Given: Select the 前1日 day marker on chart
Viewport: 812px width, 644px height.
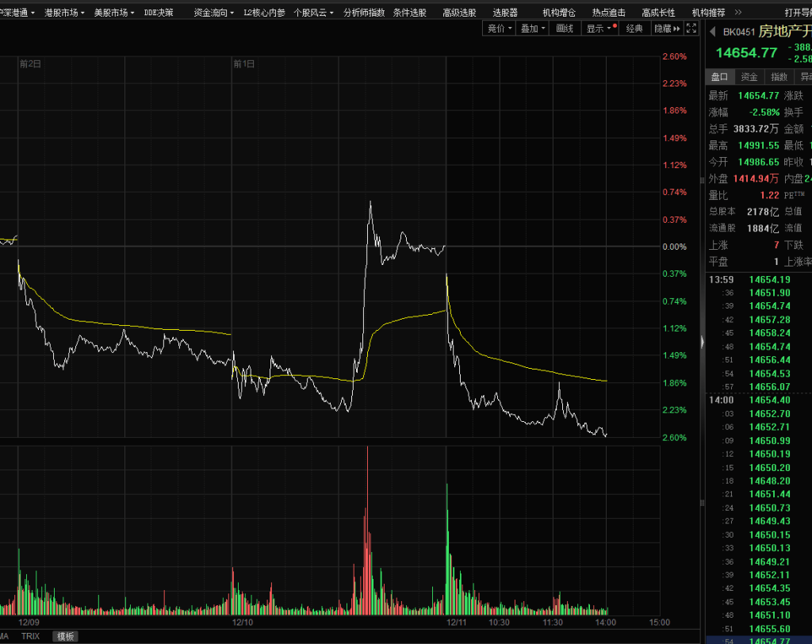Looking at the screenshot, I should point(243,63).
